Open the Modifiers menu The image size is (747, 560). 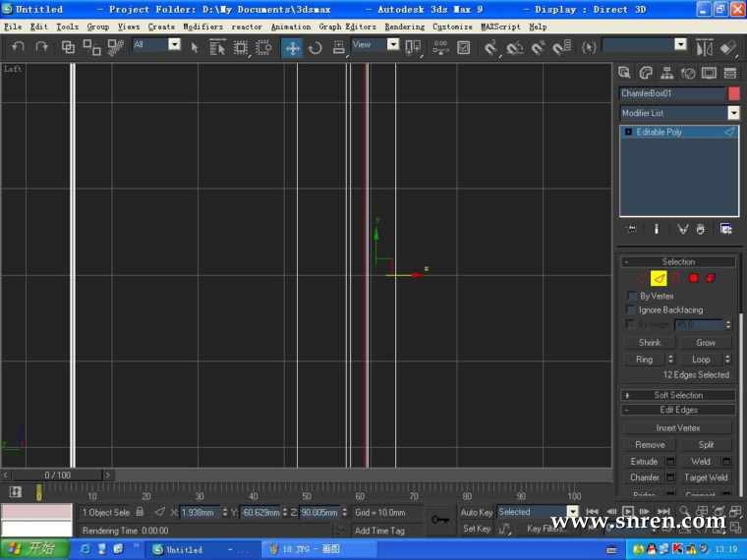(202, 27)
